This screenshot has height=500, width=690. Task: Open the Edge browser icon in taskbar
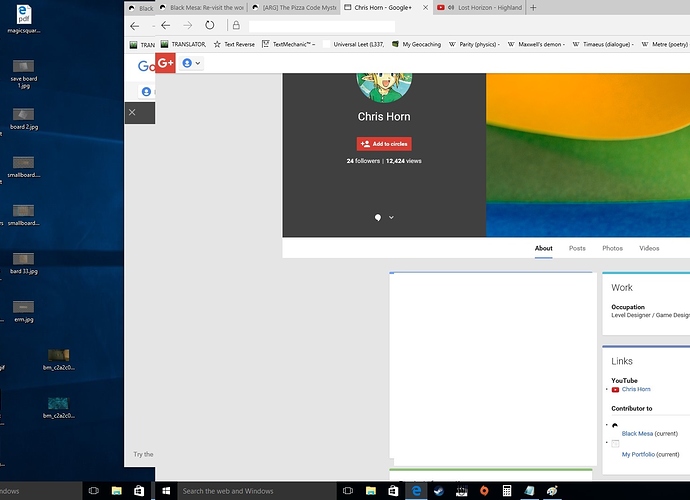[x=414, y=491]
